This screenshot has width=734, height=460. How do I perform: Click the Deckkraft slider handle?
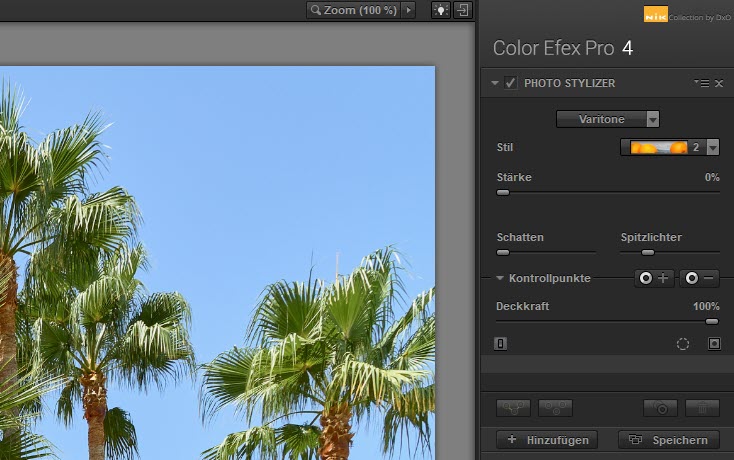[x=712, y=321]
